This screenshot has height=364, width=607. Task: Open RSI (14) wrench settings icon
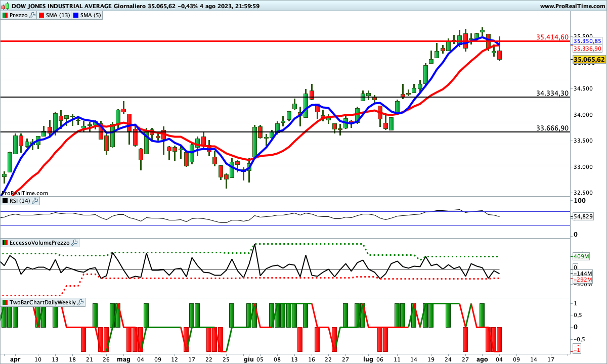tap(35, 201)
